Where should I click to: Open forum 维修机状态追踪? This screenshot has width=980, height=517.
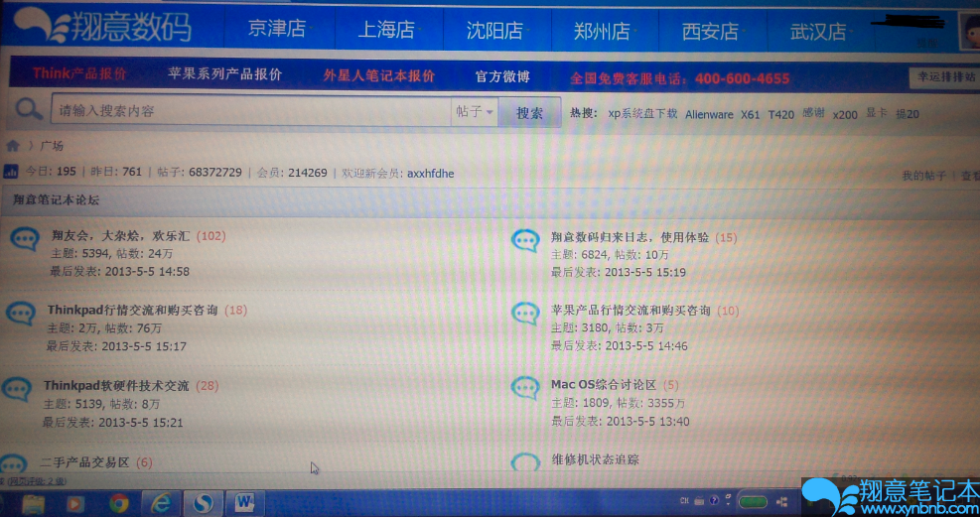(595, 460)
